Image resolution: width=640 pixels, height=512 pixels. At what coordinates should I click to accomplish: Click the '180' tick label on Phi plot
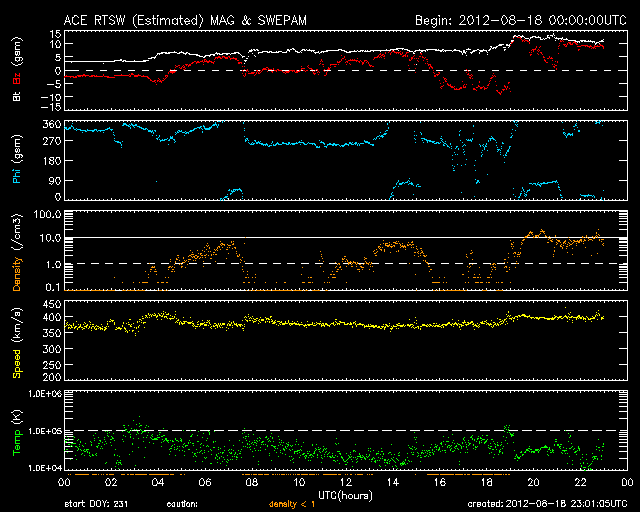[52, 161]
